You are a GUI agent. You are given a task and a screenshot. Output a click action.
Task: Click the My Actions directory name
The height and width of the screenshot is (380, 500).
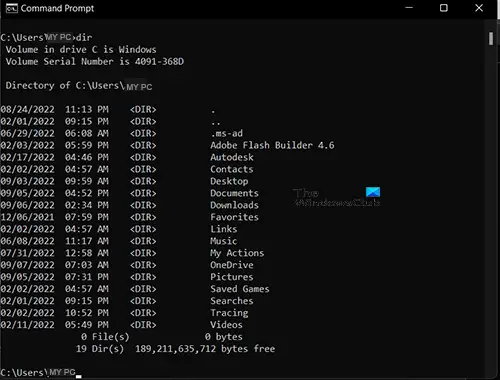[237, 253]
